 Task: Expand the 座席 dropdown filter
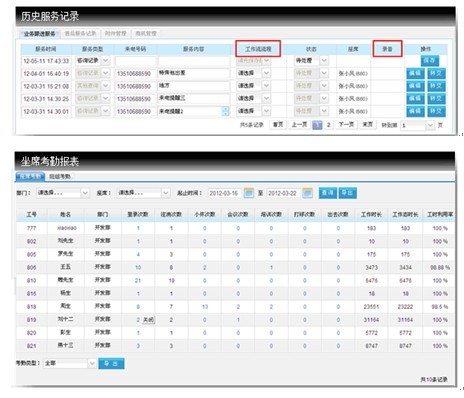click(x=166, y=193)
